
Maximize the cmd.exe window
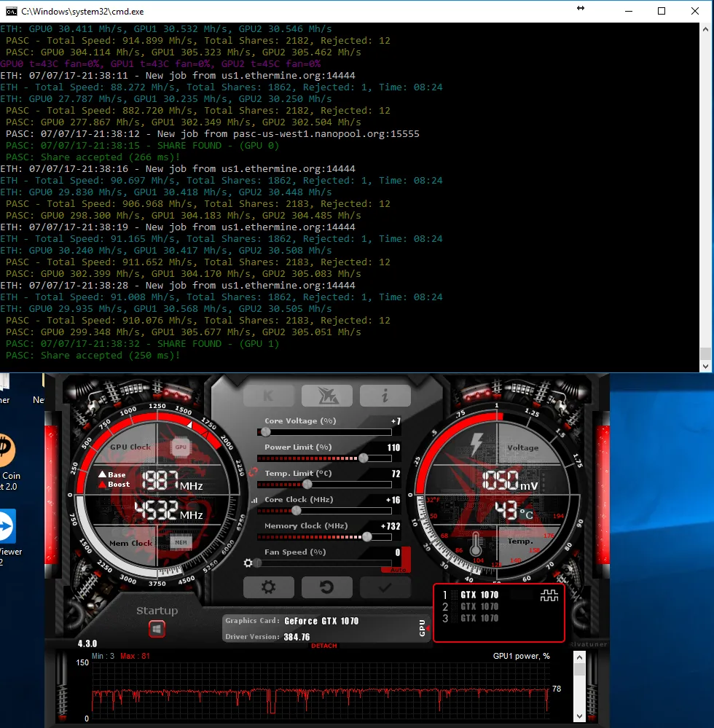(x=662, y=11)
